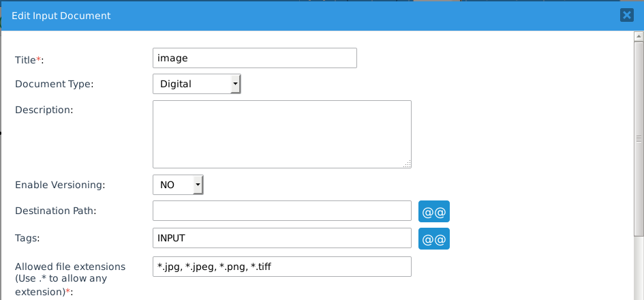Screen dimensions: 644x300
Task: Click the 'Tags' label text
Action: pos(28,238)
